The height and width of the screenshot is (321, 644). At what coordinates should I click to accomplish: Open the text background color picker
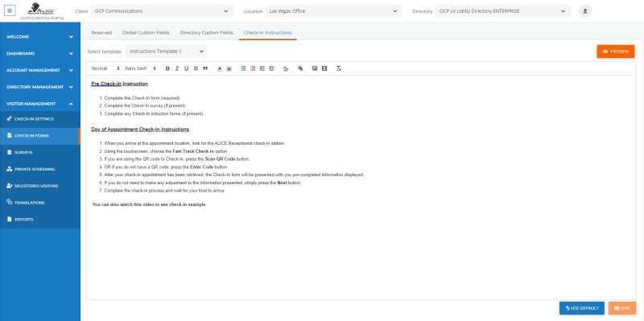point(229,68)
